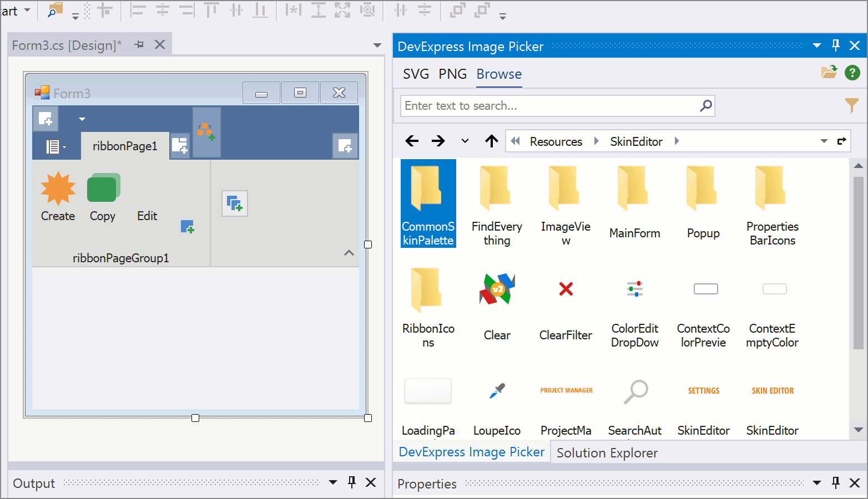Screen dimensions: 868x499
Task: Collapse ribbonPageGroup1 using its chevron
Action: (349, 252)
